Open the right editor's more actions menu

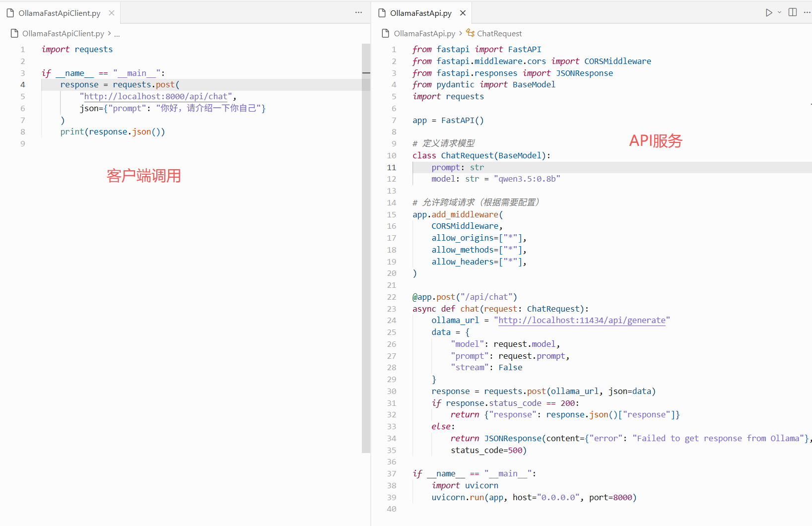click(x=808, y=12)
